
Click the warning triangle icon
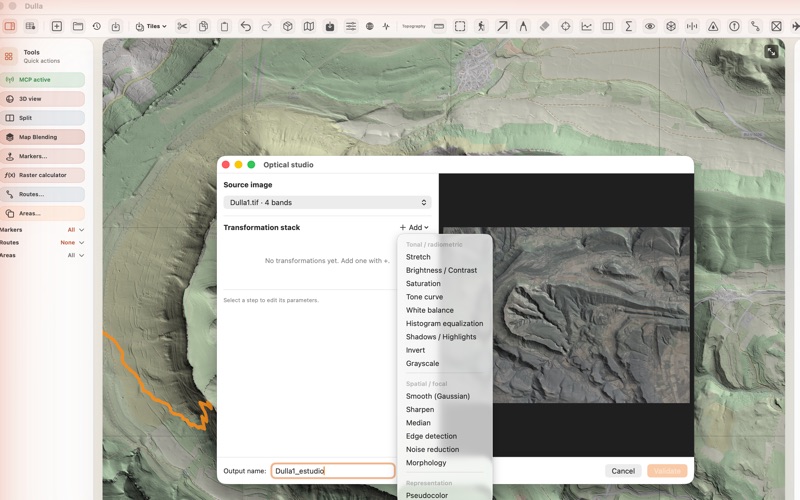coord(713,26)
